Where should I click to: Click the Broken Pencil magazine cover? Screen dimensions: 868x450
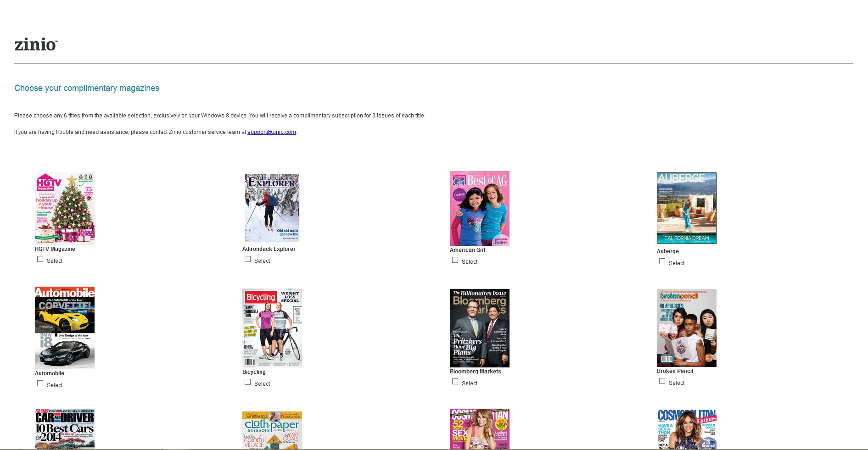pyautogui.click(x=687, y=328)
